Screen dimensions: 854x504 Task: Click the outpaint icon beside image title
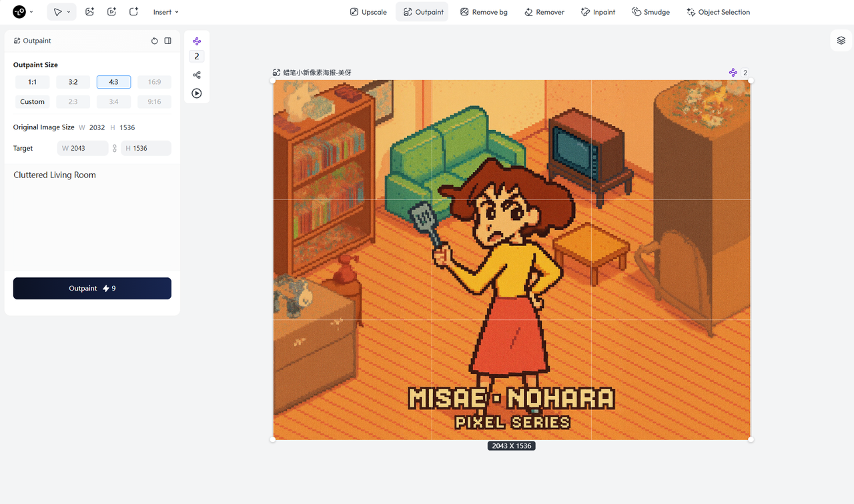pos(276,72)
